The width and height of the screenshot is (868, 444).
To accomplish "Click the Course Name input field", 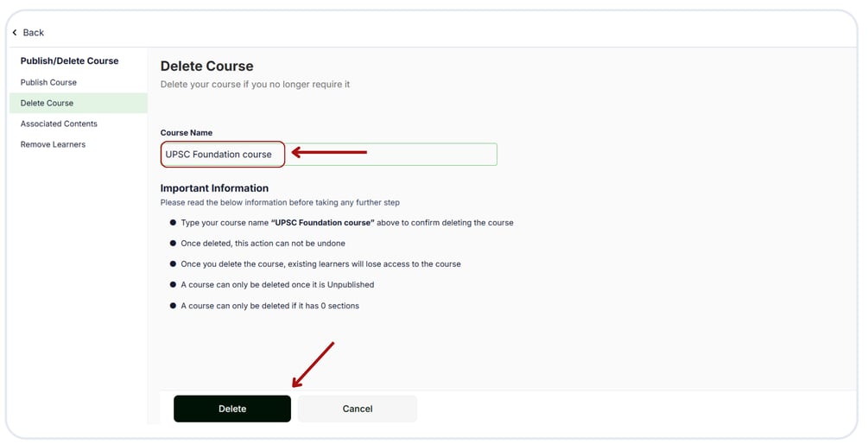I will (x=329, y=155).
